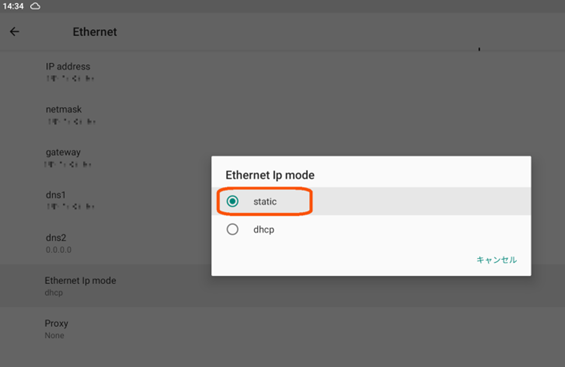Click the Ethernet page title
The image size is (565, 367).
click(95, 32)
